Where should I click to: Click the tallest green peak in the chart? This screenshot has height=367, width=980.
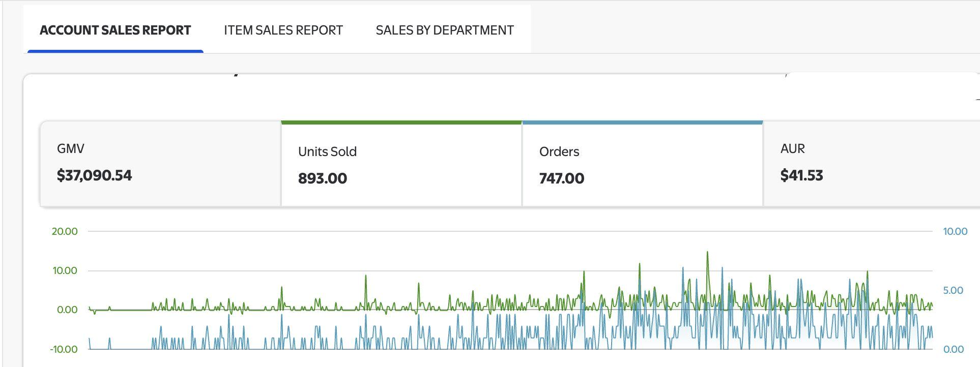(707, 253)
